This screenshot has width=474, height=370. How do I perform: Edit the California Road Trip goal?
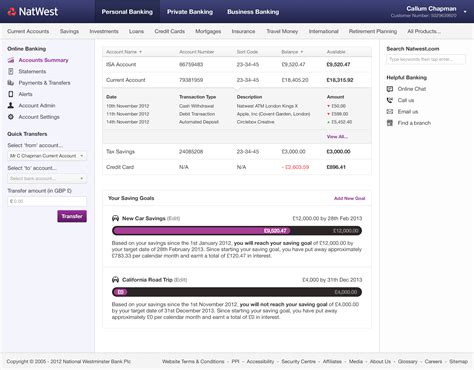click(x=180, y=280)
